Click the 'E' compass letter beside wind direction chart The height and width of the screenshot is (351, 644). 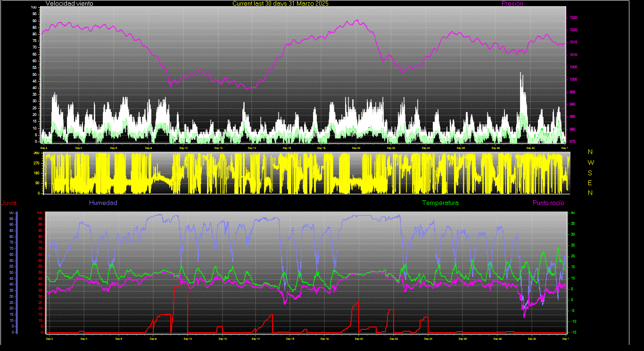(590, 183)
